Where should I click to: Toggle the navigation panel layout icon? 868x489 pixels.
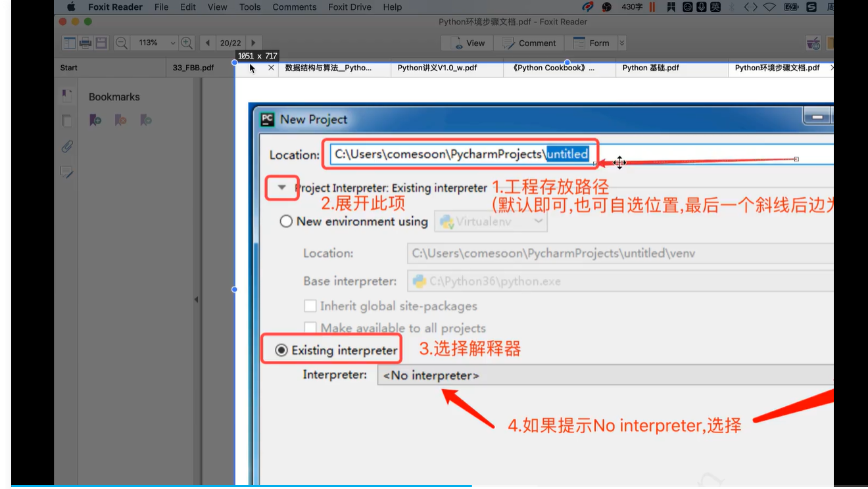point(69,43)
